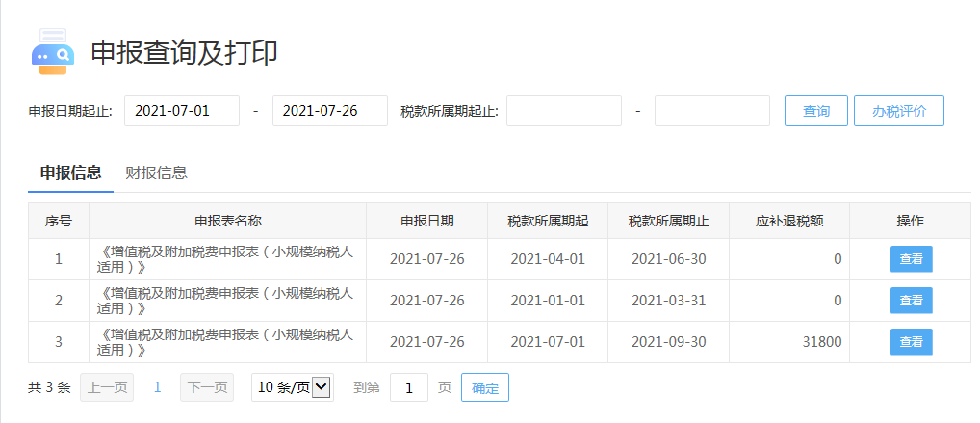Click the 到第 page number input
This screenshot has width=980, height=423.
409,387
